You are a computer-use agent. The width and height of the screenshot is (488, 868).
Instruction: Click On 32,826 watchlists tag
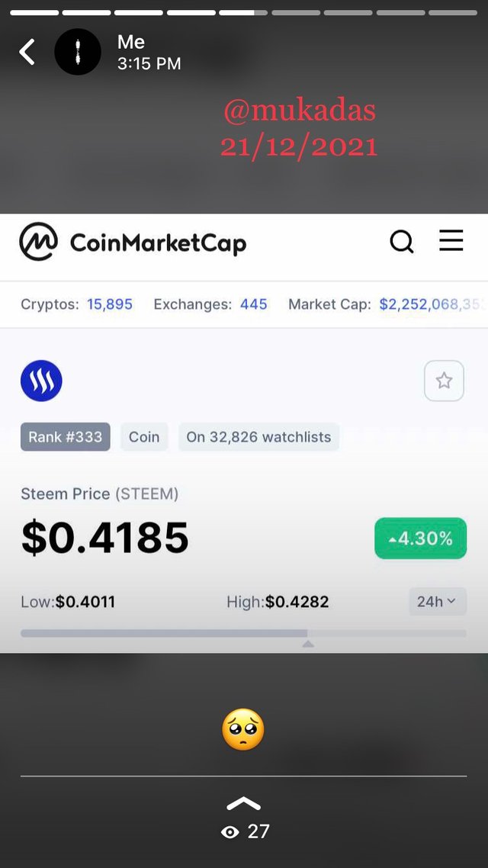[x=258, y=437]
